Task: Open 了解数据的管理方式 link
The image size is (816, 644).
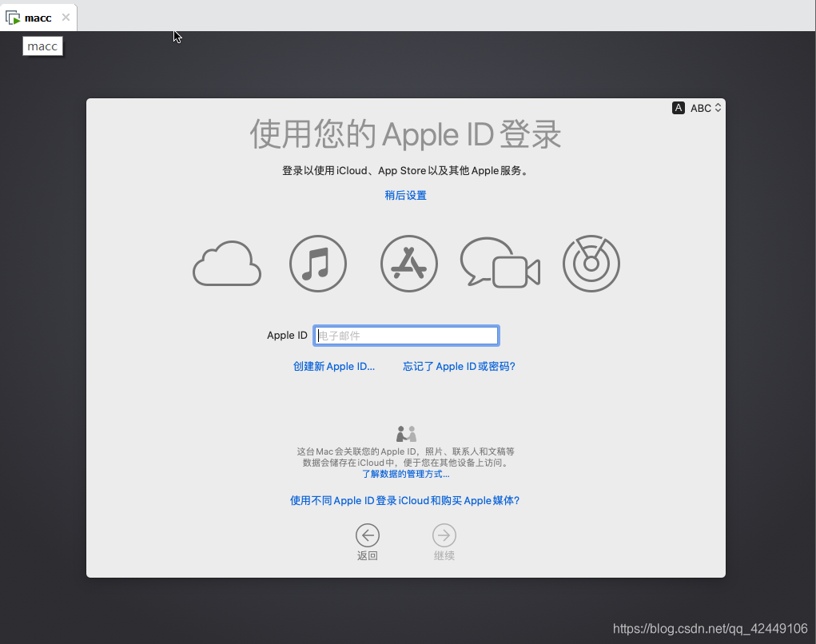Action: pos(405,474)
